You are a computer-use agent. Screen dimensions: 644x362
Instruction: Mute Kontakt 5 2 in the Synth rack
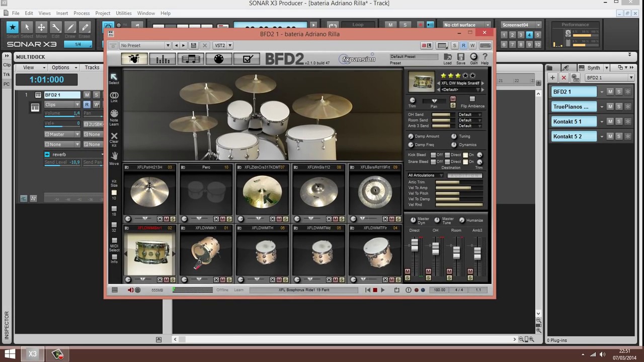[x=610, y=136]
